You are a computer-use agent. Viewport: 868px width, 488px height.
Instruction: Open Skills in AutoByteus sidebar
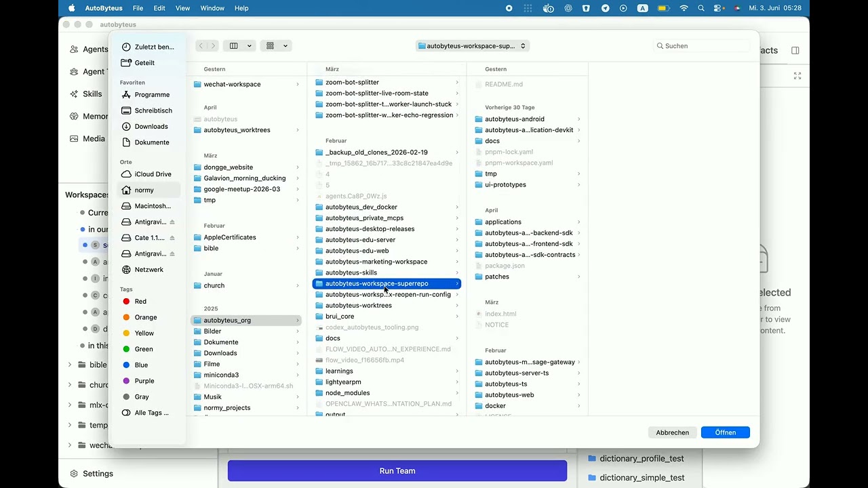click(86, 94)
